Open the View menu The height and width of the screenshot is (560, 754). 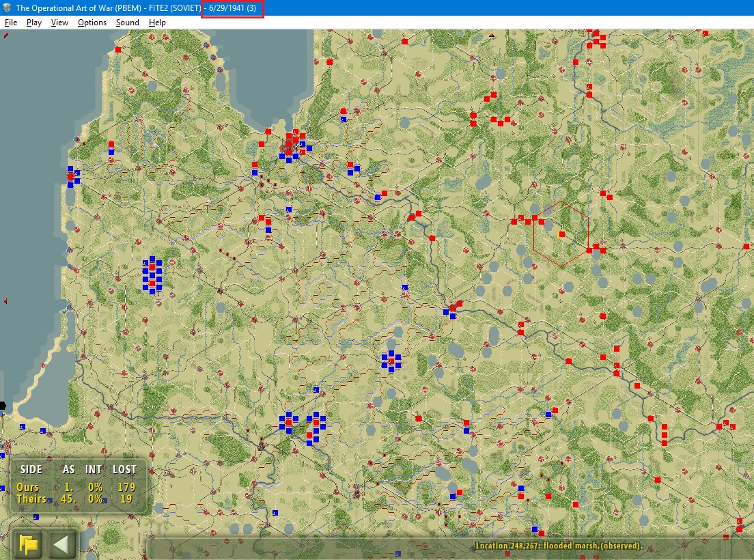coord(59,23)
